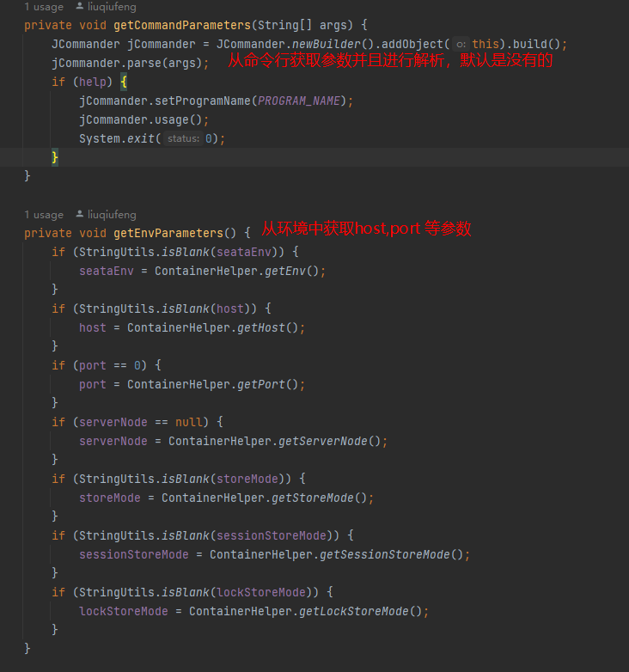Click author hint liuqiufeng above getEnvParameters

pos(106,215)
